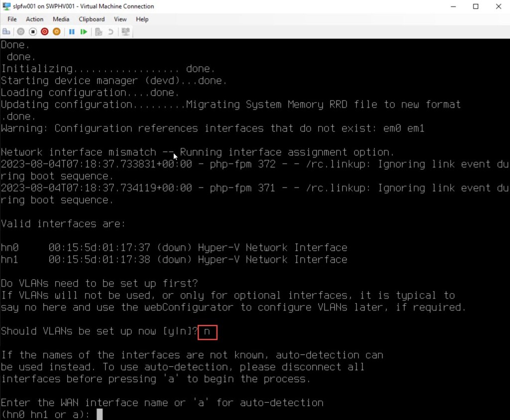Shut down the VM using the red power icon
The image size is (510, 420).
45,32
